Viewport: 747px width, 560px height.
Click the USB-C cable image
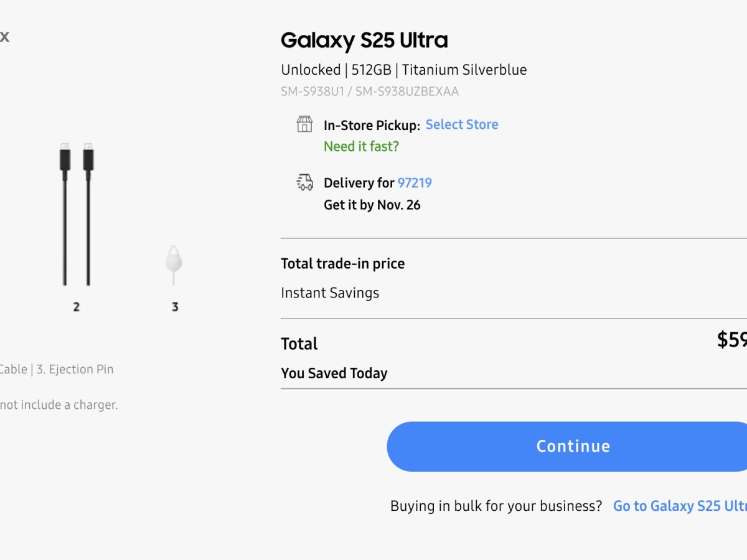(x=76, y=215)
